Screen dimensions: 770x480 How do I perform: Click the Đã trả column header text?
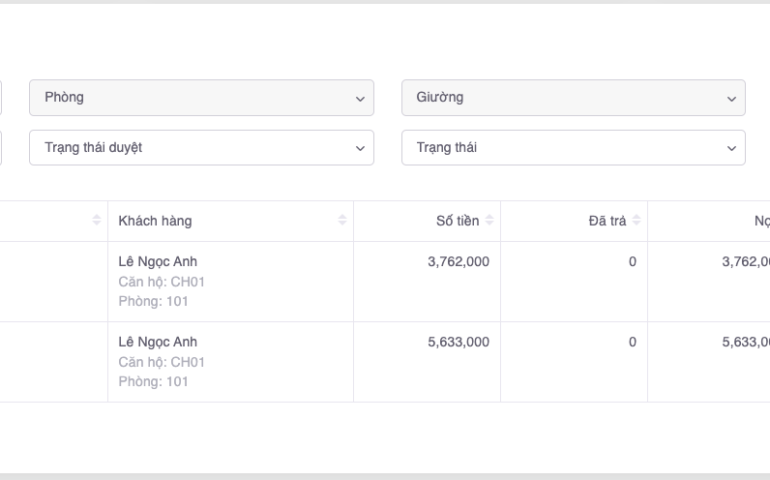(606, 220)
